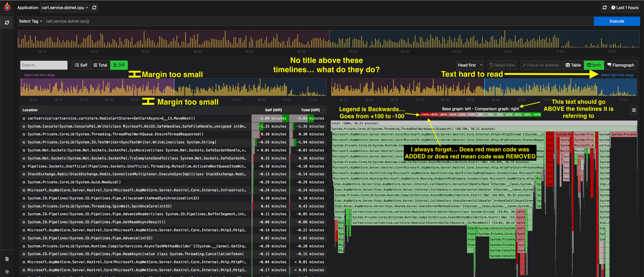Click the +100% red legend swatch

click(x=425, y=115)
